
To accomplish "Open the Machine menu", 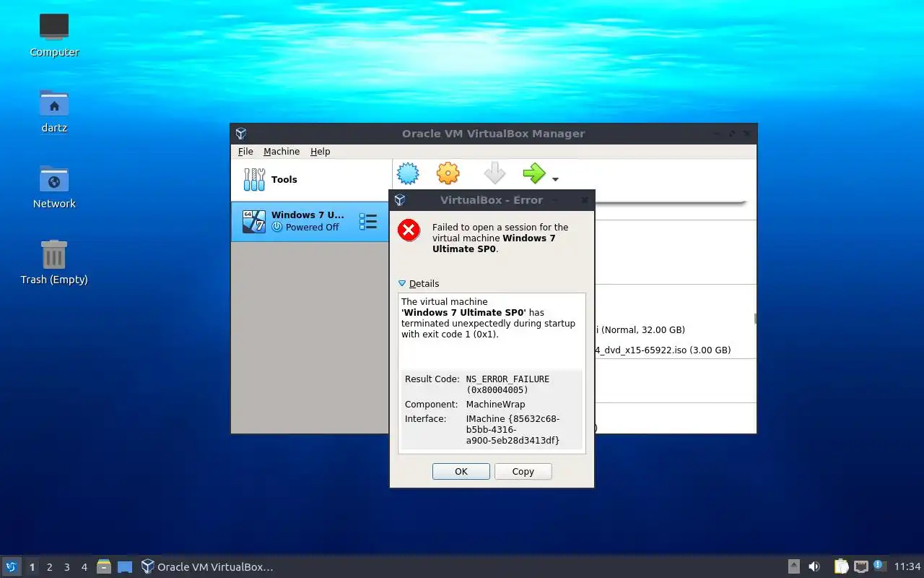I will 282,151.
